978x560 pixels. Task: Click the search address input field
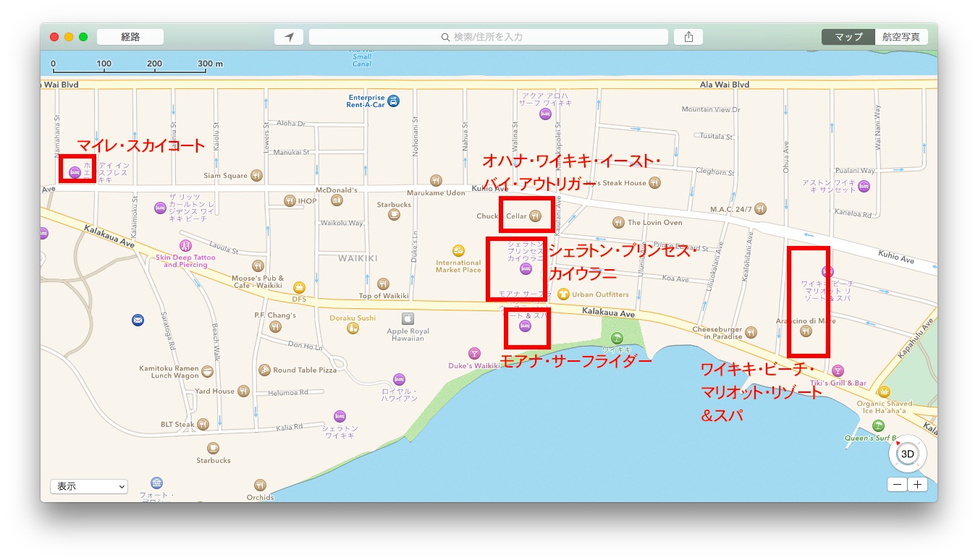point(489,37)
